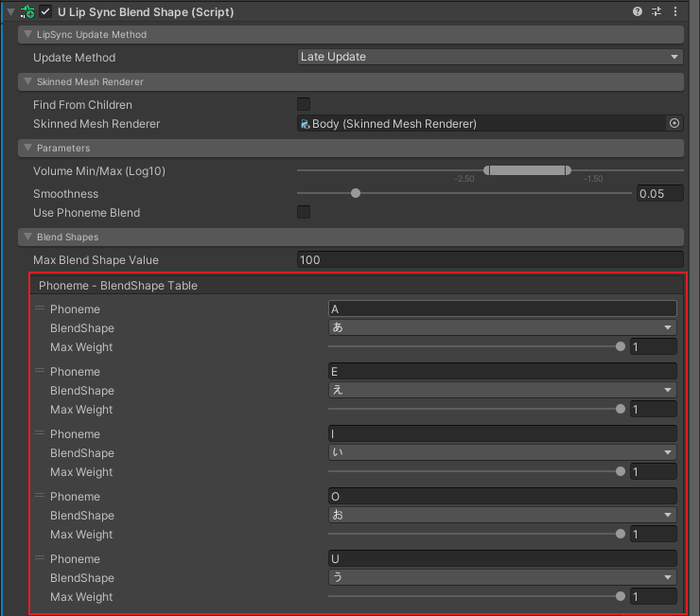This screenshot has height=616, width=700.
Task: Click Max Weight slider handle for phoneme I
Action: (x=621, y=471)
